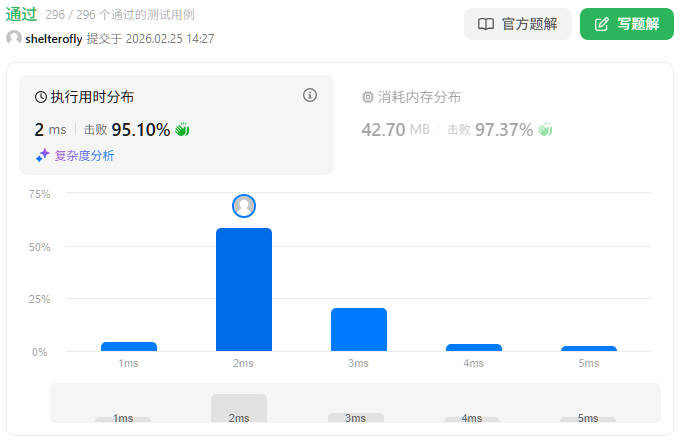Click the sparkle icon next to 复杂度分析

(x=42, y=155)
